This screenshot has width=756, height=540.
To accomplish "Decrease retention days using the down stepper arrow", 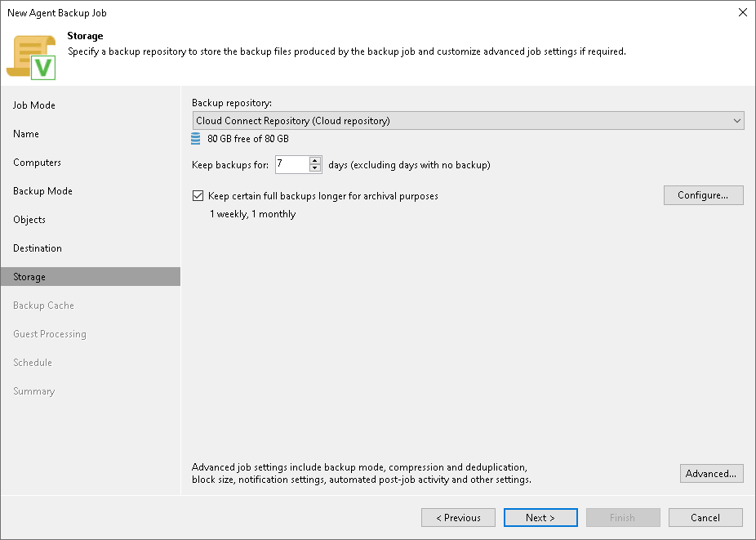I will 315,167.
